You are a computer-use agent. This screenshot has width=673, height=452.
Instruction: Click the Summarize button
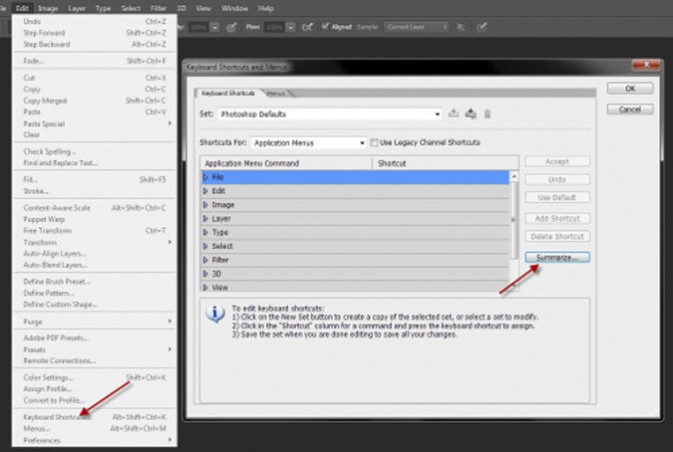tap(556, 257)
